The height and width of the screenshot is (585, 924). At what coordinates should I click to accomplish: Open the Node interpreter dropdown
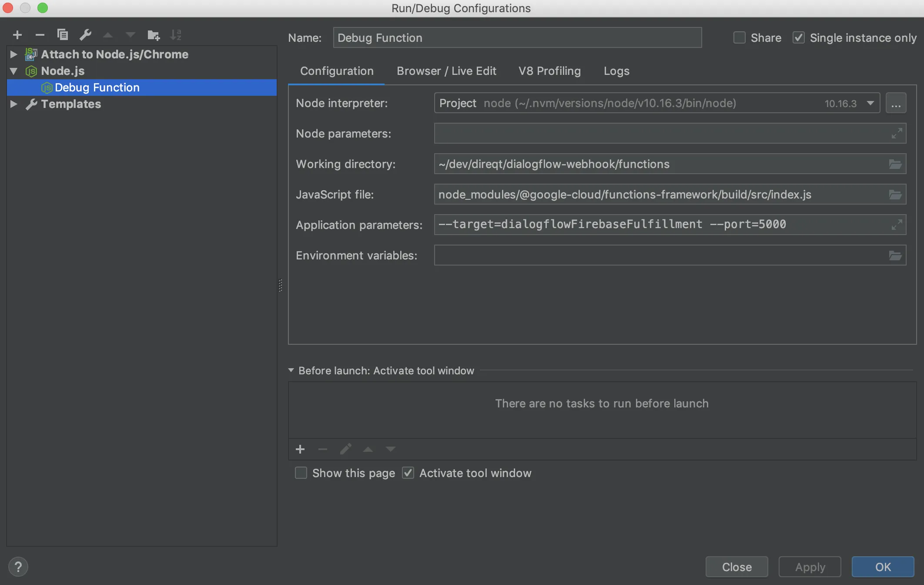click(x=870, y=103)
